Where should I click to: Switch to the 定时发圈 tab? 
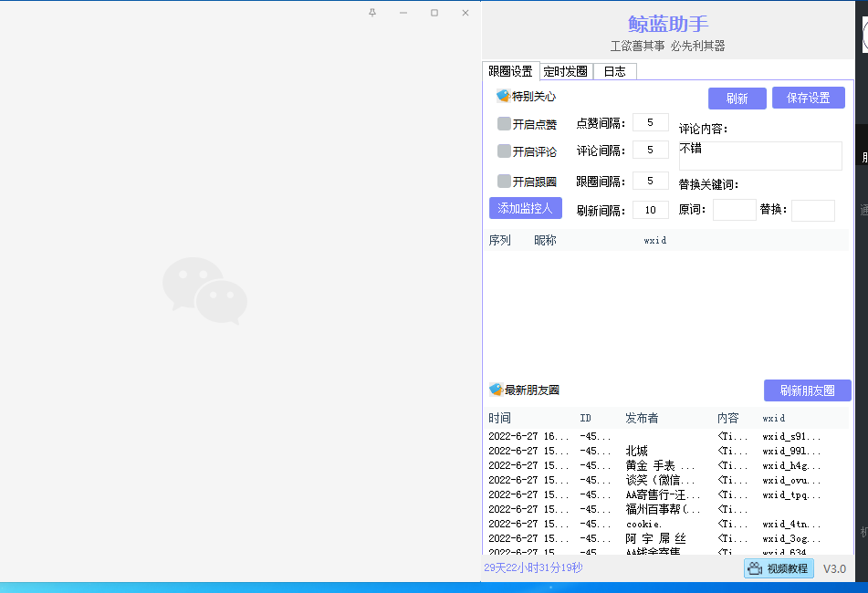pos(565,71)
